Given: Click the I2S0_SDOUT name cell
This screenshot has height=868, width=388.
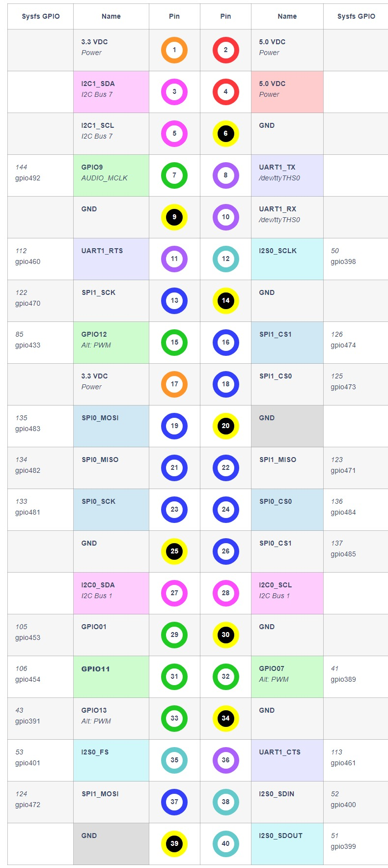Looking at the screenshot, I should 287,844.
